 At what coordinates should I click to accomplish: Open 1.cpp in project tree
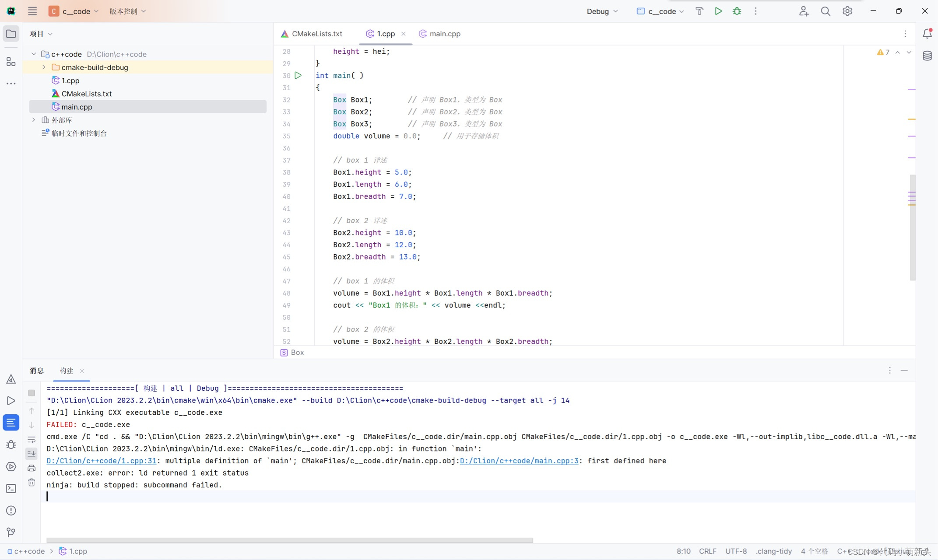70,80
